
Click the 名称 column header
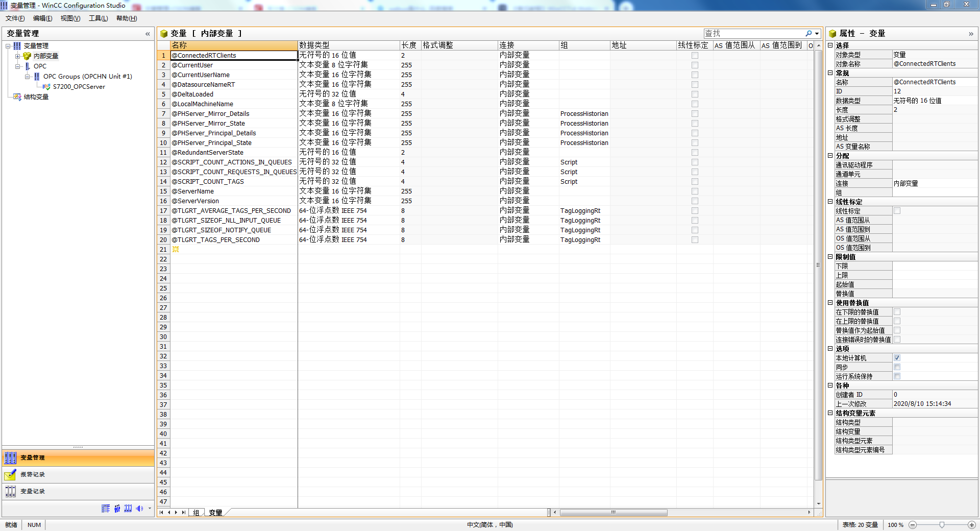[x=234, y=45]
